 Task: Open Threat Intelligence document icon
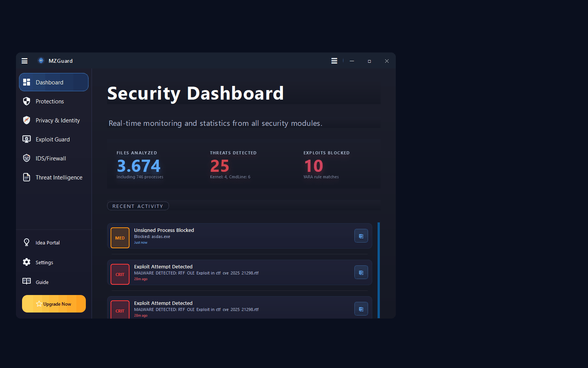pyautogui.click(x=27, y=177)
